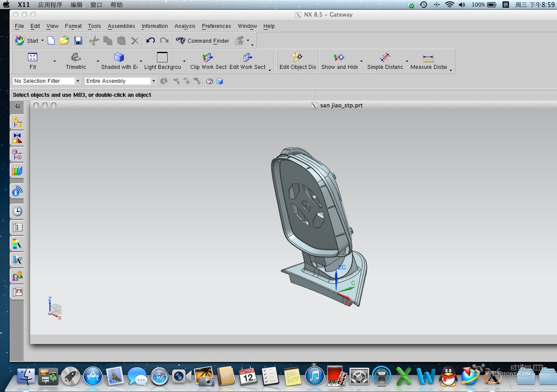Screen dimensions: 557x392
Task: Open Finder from the Dock
Action: pyautogui.click(x=26, y=376)
